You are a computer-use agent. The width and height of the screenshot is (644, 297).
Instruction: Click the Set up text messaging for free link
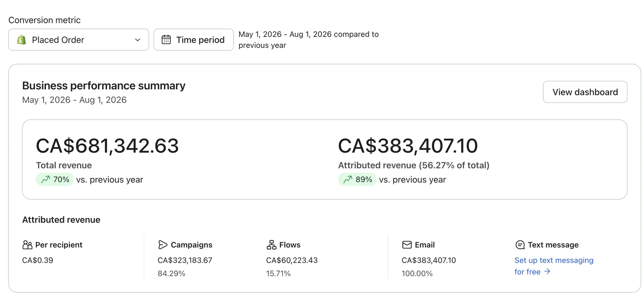coord(554,266)
